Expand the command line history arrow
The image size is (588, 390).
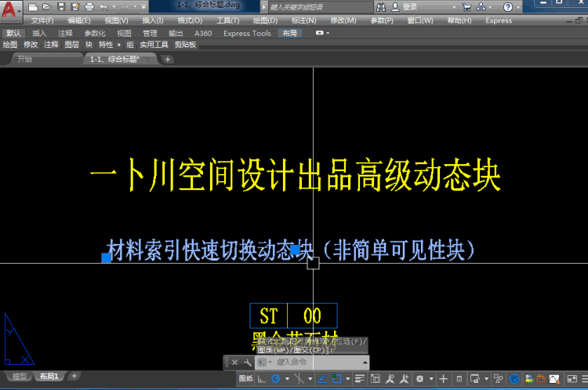pos(365,363)
